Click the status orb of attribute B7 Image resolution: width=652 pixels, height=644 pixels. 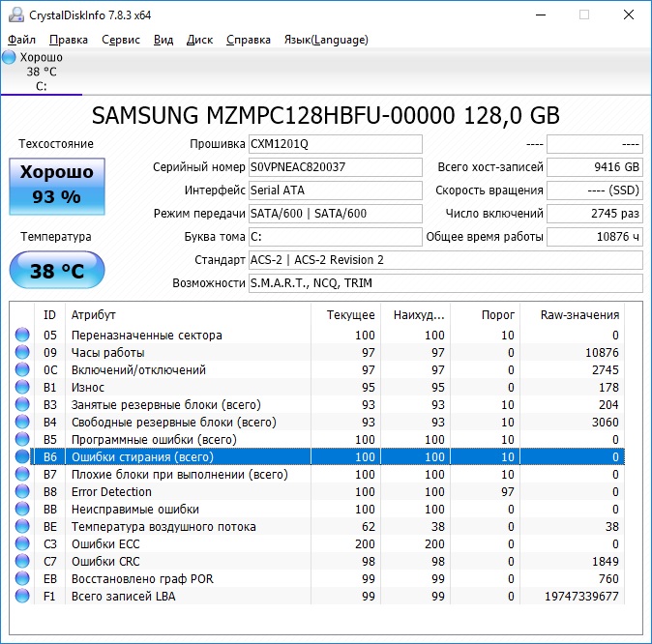click(22, 474)
